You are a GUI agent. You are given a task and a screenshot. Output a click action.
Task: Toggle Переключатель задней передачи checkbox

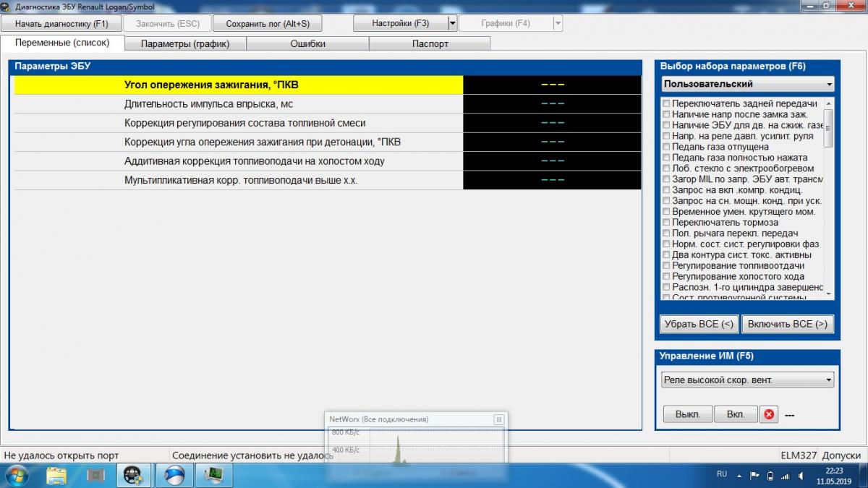pos(667,104)
